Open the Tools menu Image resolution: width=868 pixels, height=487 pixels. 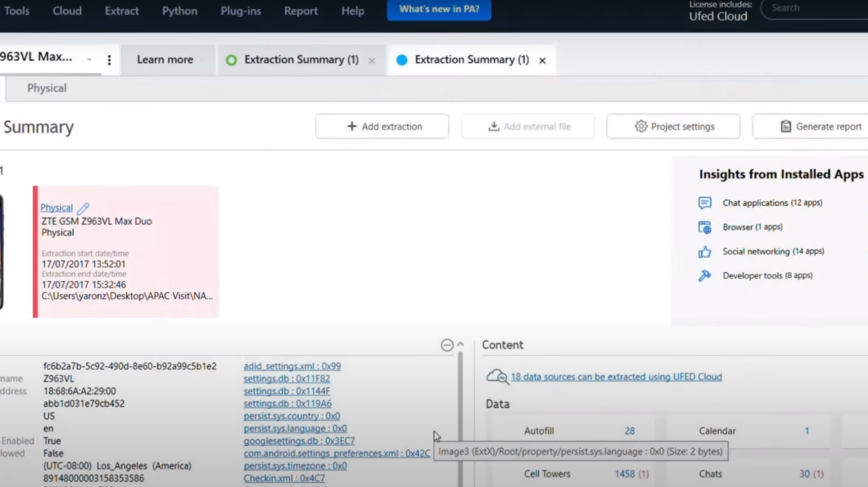[x=17, y=11]
